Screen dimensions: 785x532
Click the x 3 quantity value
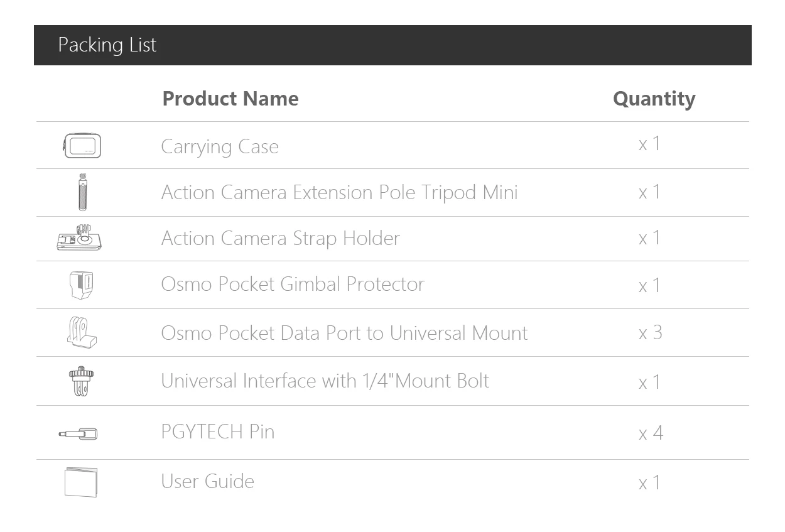click(x=650, y=333)
